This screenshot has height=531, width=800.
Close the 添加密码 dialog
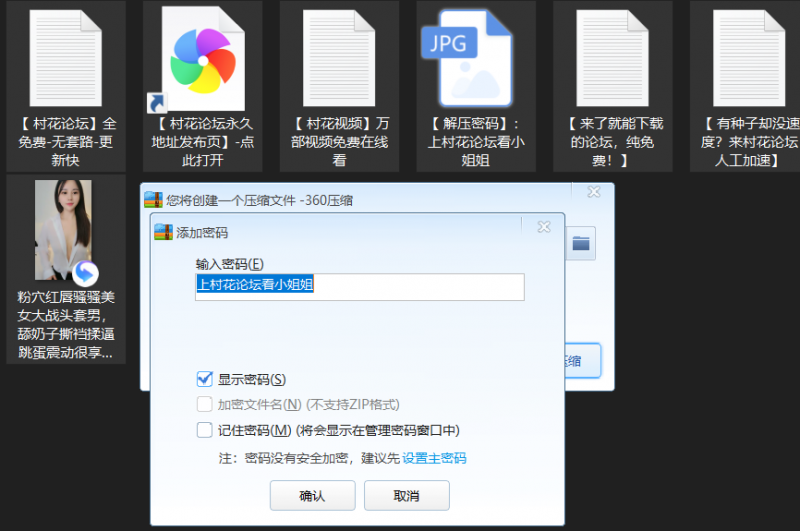pos(543,227)
